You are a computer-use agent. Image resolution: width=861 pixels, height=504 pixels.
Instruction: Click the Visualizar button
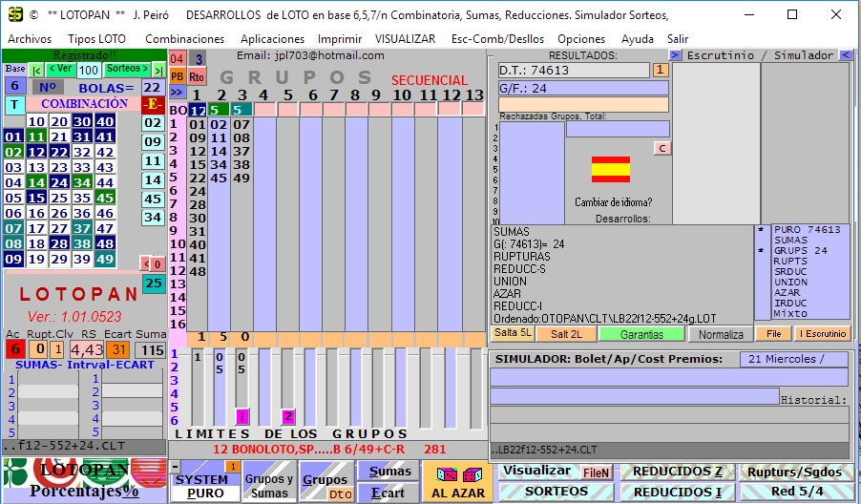point(537,471)
